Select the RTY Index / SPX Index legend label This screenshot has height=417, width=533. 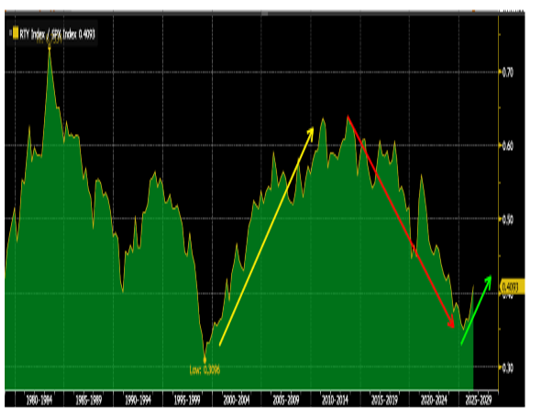pos(57,34)
